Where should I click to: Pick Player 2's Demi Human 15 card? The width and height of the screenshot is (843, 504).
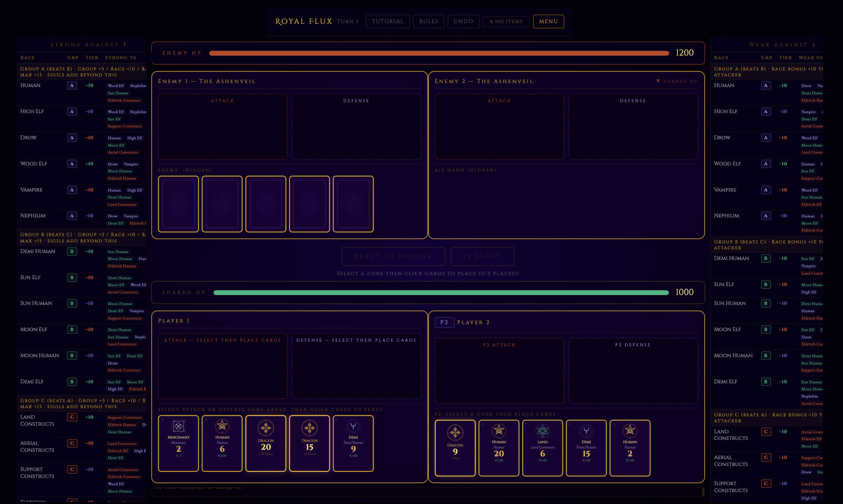click(x=586, y=448)
